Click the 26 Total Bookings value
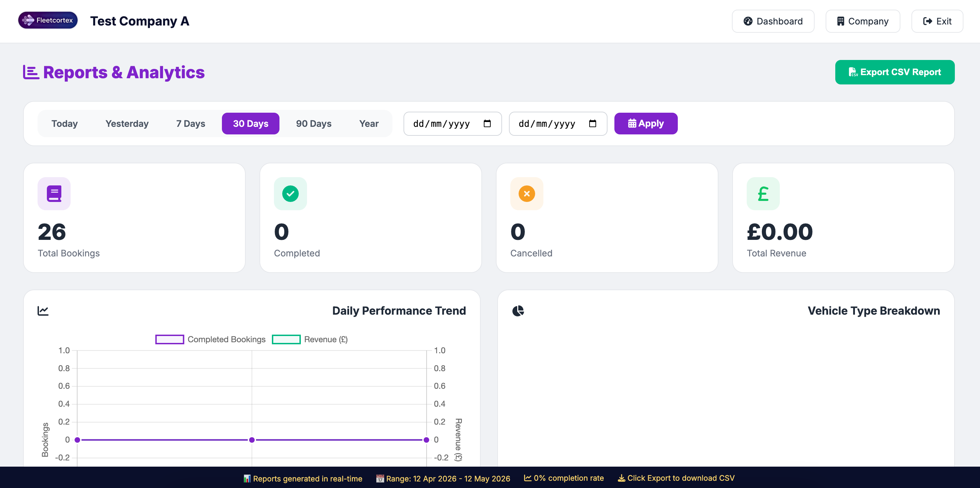The image size is (980, 488). pos(52,232)
